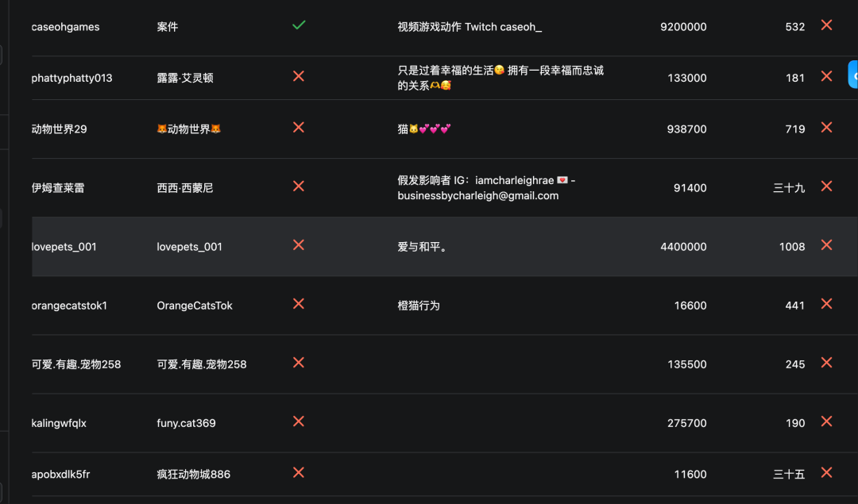
Task: Select the 视频游戏动作 Twitch caseoh_ description
Action: [x=470, y=27]
